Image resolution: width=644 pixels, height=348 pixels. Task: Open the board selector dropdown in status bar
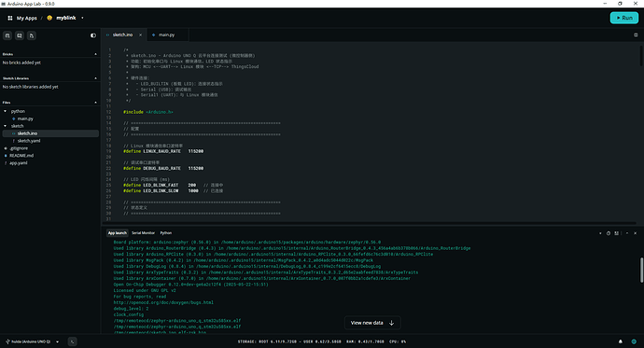pyautogui.click(x=57, y=341)
